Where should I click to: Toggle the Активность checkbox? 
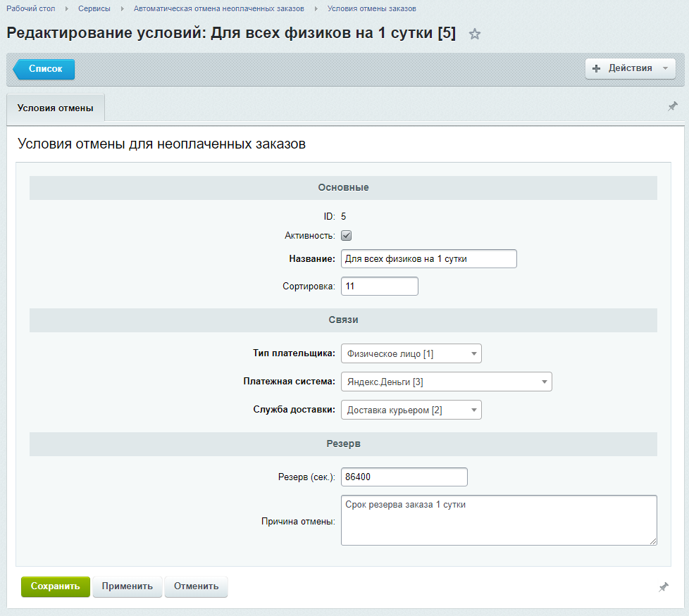(346, 236)
